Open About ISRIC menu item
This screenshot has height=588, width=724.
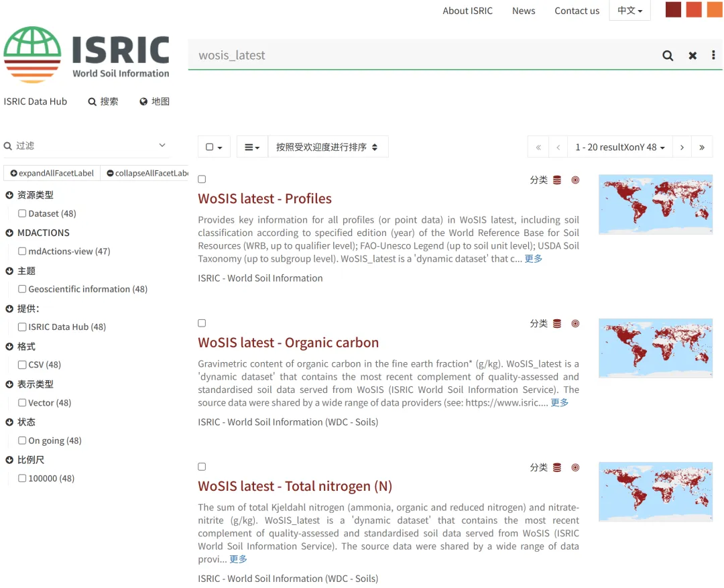pyautogui.click(x=467, y=11)
